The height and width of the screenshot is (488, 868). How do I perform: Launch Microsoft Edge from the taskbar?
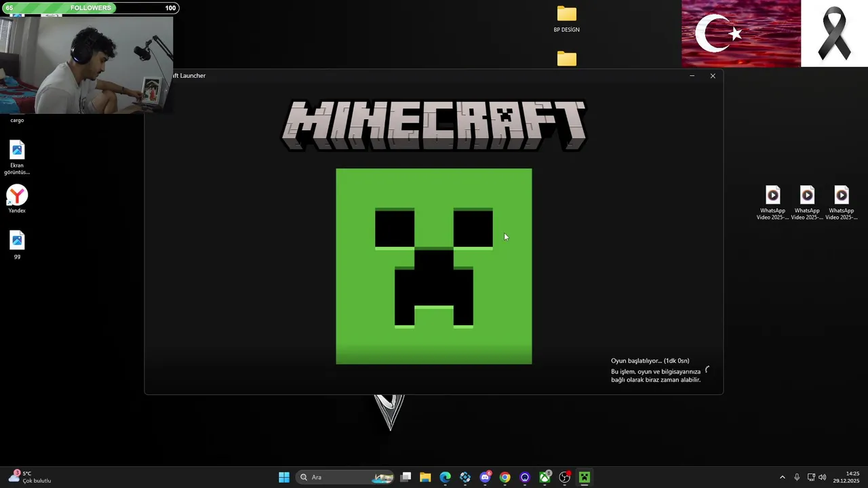pos(445,477)
